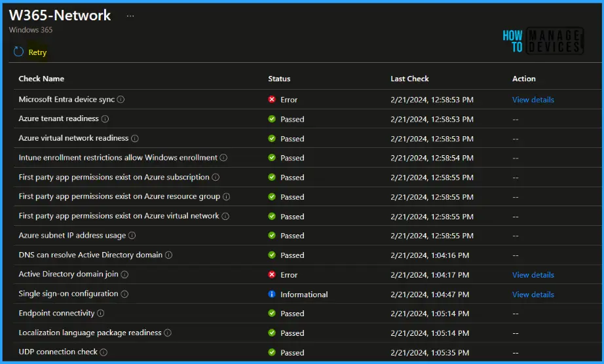Screen dimensions: 604x364
Task: Select 'First party app permissions exist on Azure subscription'
Action: coord(114,177)
